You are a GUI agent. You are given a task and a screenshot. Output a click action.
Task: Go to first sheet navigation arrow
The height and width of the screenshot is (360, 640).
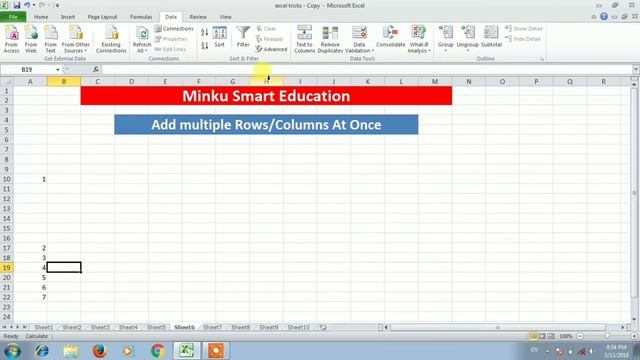tap(4, 327)
